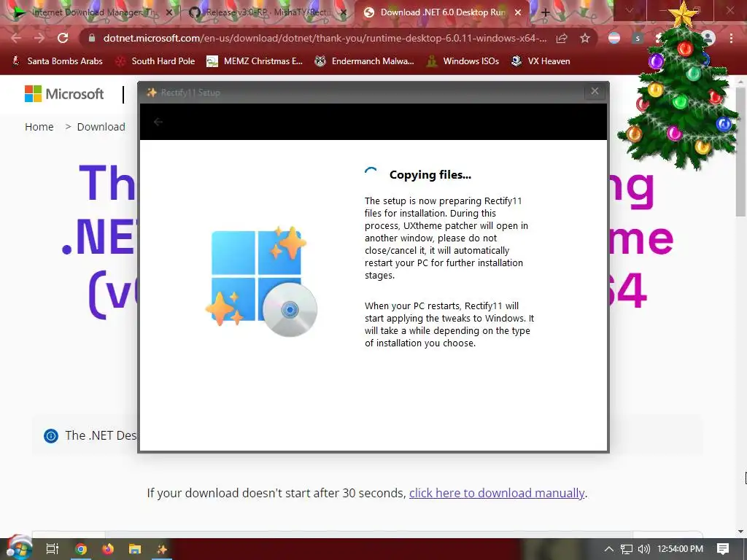Click the network icon in system tray
This screenshot has height=560, width=747.
point(627,549)
